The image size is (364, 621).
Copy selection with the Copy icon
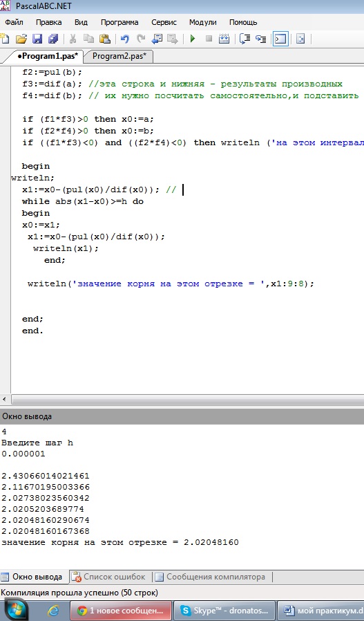(x=88, y=39)
